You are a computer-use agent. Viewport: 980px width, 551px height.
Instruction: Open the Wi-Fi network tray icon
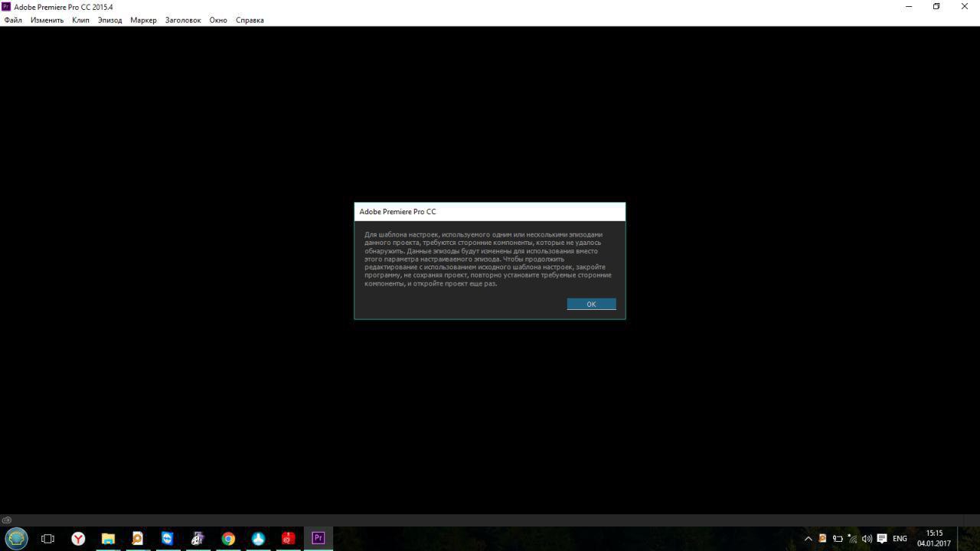(x=852, y=539)
